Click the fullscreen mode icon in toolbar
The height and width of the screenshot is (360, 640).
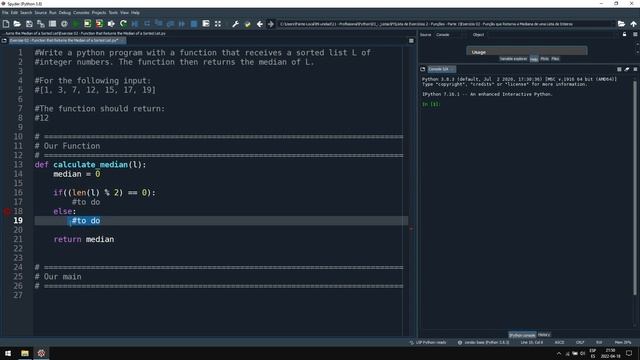218,24
